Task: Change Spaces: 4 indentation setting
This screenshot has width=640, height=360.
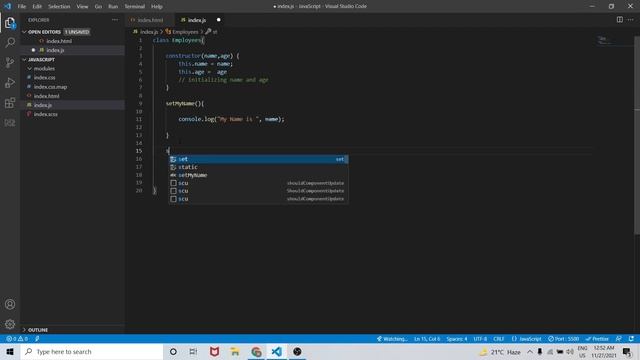Action: pyautogui.click(x=457, y=339)
